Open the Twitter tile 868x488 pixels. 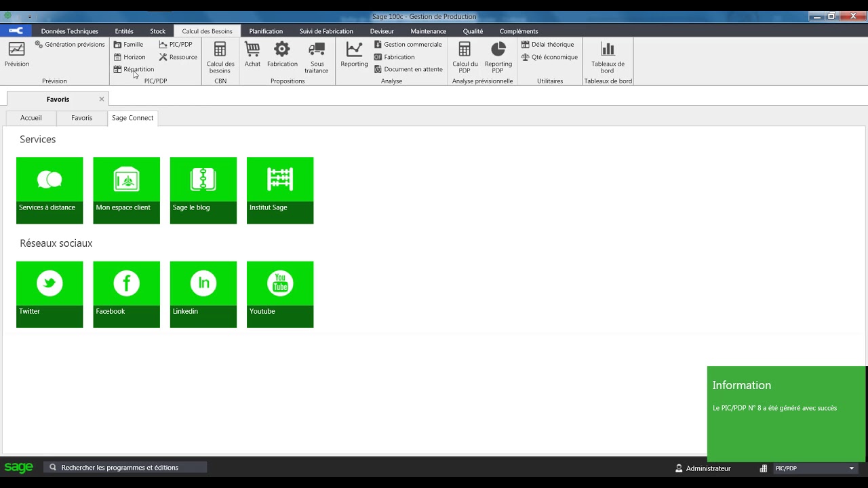[x=50, y=295]
